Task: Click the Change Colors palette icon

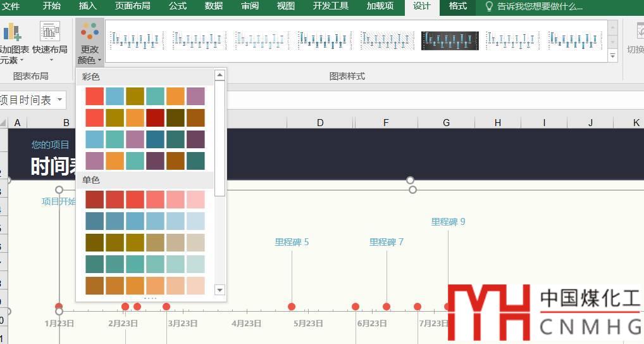Action: point(90,32)
